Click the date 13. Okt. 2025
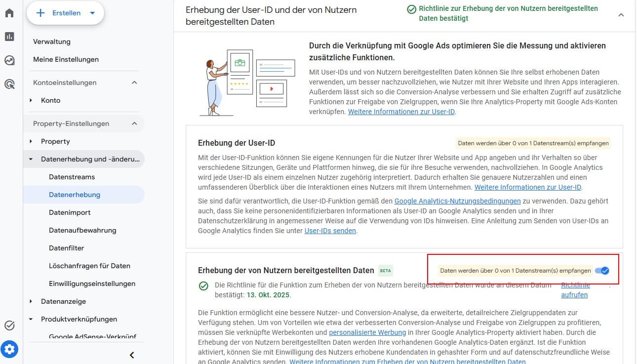The width and height of the screenshot is (637, 364). 269,295
